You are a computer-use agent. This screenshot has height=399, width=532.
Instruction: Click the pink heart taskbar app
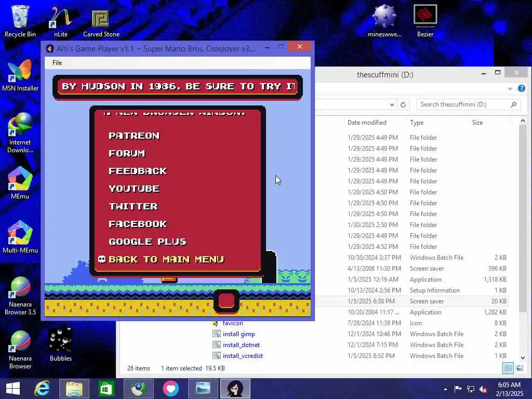pos(170,389)
